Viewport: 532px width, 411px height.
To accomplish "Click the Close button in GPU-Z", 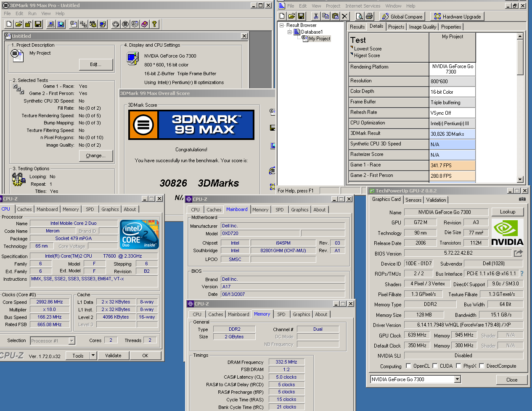I will point(512,379).
